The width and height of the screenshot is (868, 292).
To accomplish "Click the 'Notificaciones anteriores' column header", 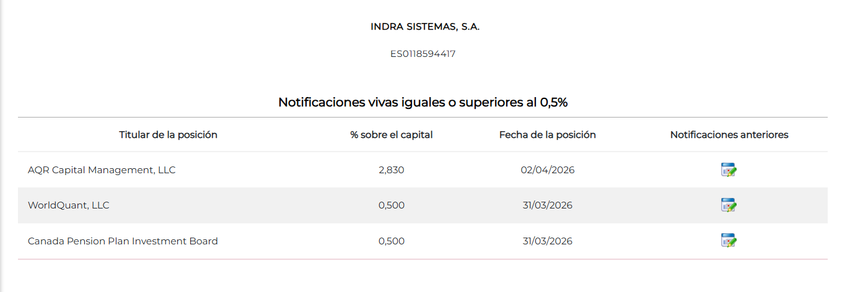I will [729, 135].
